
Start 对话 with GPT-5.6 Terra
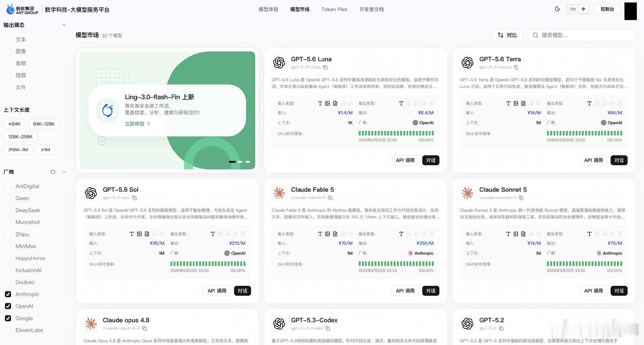coord(619,160)
